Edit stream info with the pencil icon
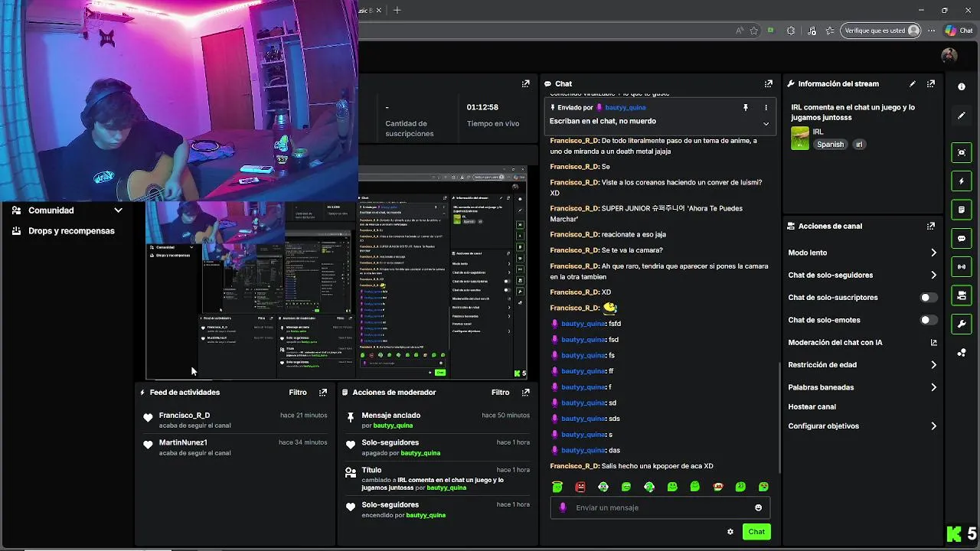980x551 pixels. coord(912,84)
